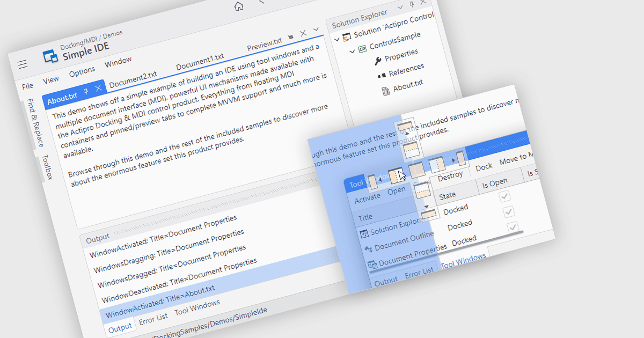Click the References node icon
This screenshot has height=338, width=644.
[x=382, y=75]
